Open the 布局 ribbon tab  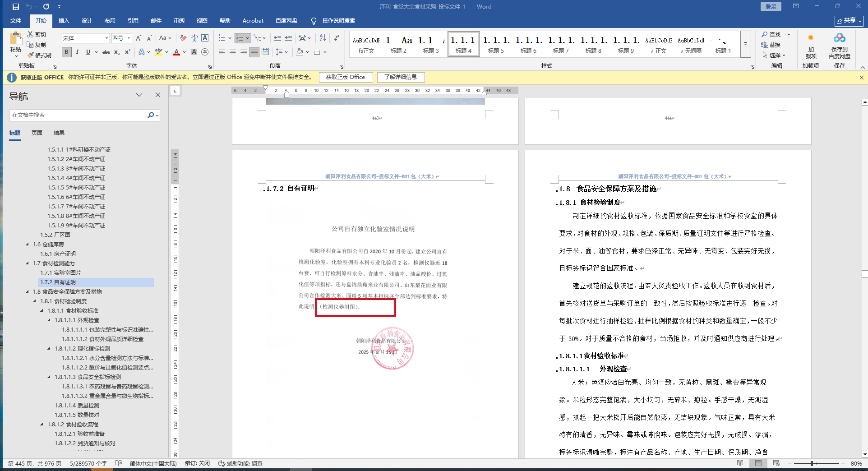pyautogui.click(x=110, y=21)
